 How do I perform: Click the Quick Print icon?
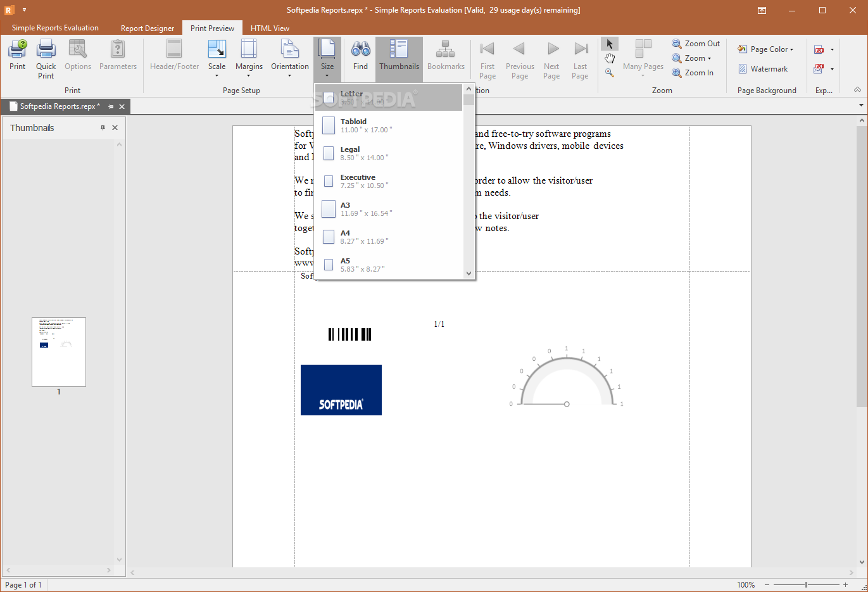46,49
